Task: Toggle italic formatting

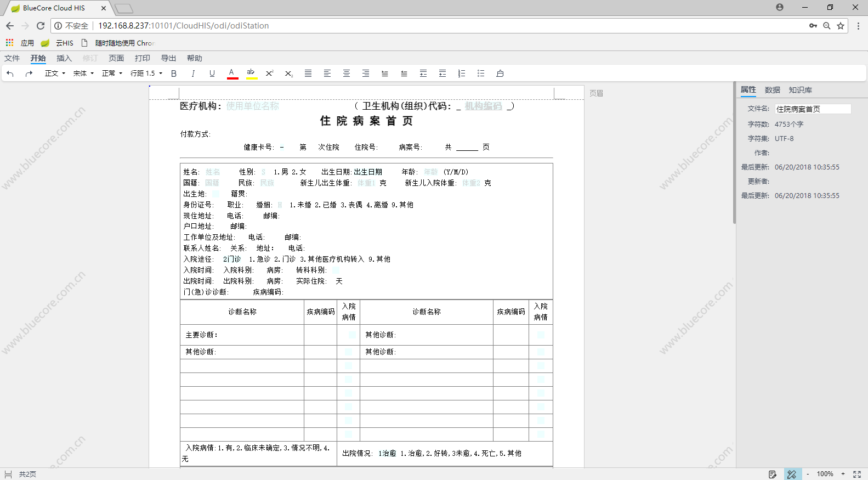Action: (193, 74)
